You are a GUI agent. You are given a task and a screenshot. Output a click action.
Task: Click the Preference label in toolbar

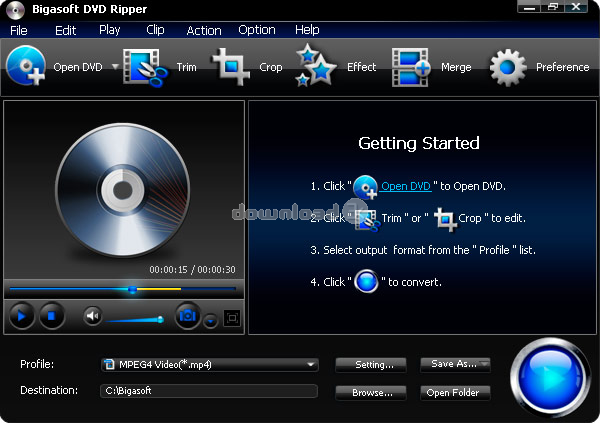pos(562,67)
